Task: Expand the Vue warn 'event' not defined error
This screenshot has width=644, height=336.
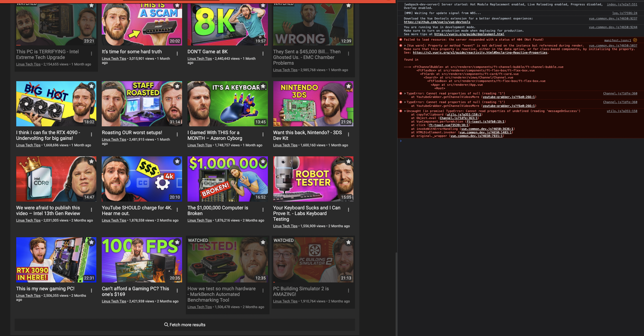Action: coord(405,45)
